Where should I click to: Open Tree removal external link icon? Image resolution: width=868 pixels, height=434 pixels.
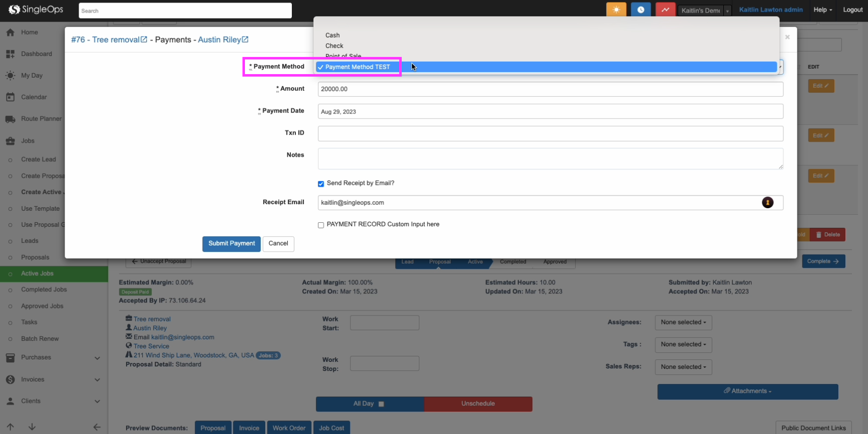[x=144, y=39]
